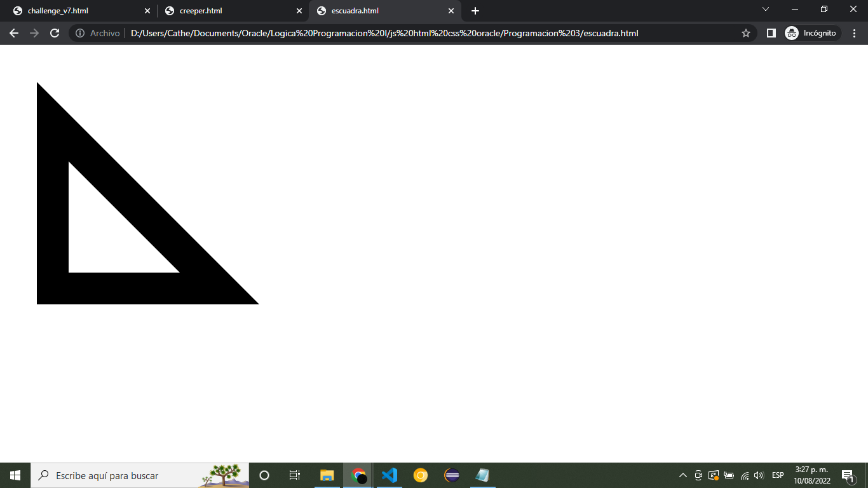This screenshot has width=868, height=488.
Task: Go forward to the next page
Action: click(34, 33)
